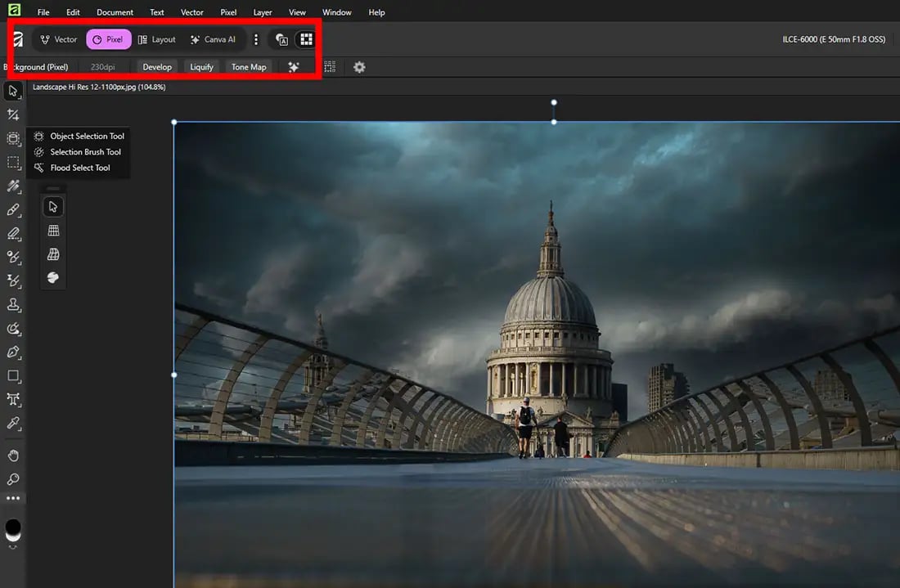Select the Rectangle shape tool
Viewport: 900px width, 588px height.
pos(13,375)
